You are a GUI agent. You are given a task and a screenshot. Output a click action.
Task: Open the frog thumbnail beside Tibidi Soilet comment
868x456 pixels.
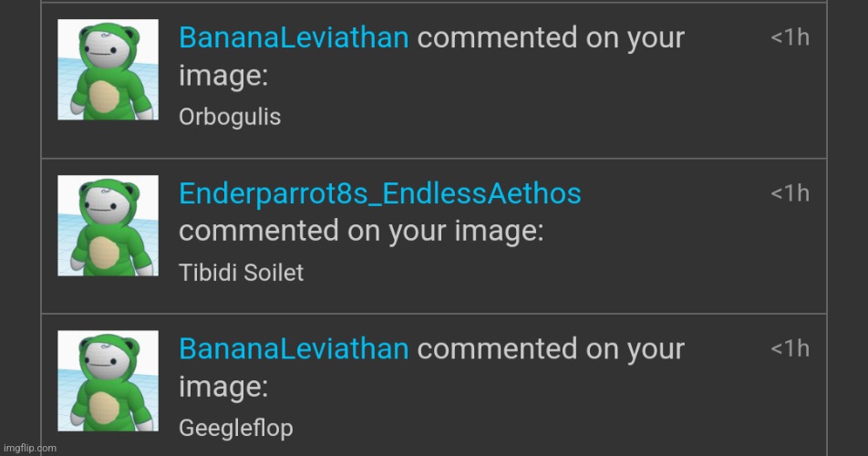pos(108,226)
